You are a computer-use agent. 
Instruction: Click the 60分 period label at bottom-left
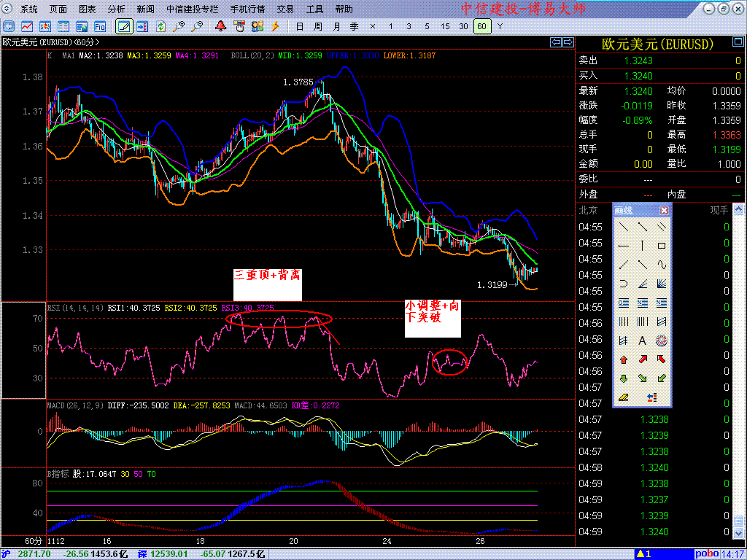[x=34, y=542]
